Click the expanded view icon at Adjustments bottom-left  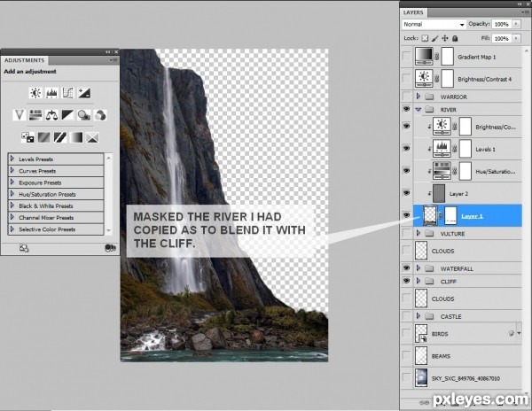click(x=24, y=248)
